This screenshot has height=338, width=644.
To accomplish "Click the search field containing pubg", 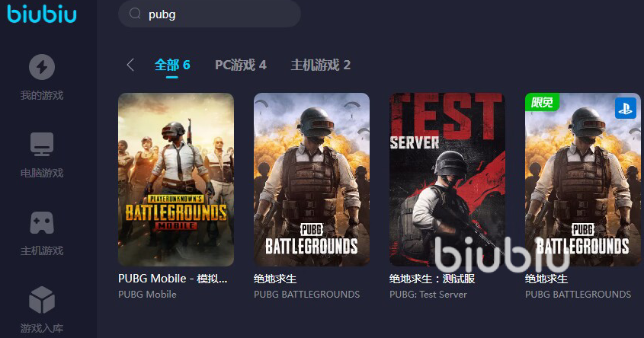I will [210, 14].
